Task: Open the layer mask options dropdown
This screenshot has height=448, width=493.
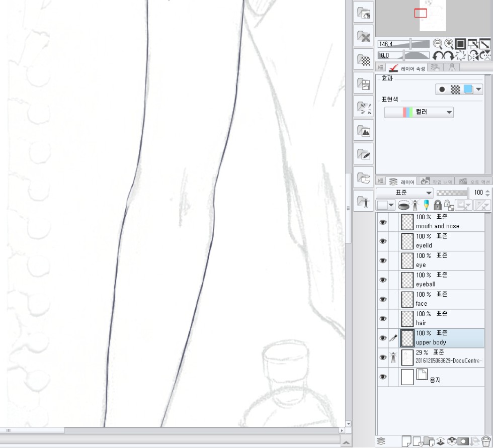Action: pyautogui.click(x=463, y=206)
